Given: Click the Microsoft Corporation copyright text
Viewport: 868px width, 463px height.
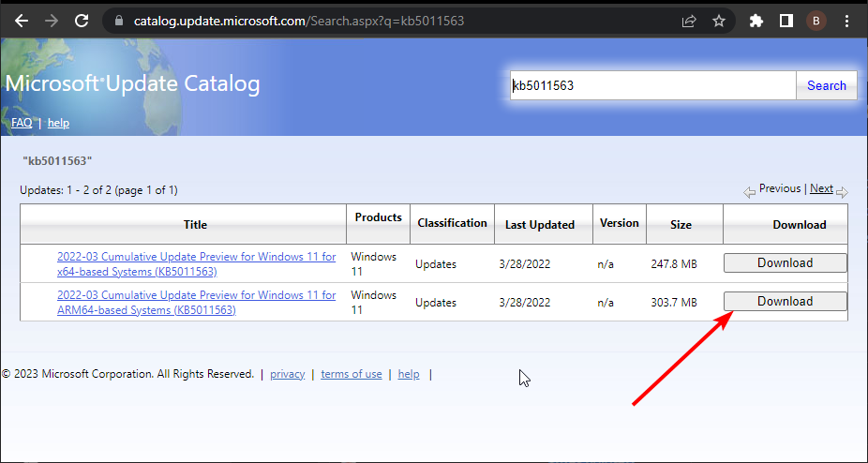Looking at the screenshot, I should [127, 374].
